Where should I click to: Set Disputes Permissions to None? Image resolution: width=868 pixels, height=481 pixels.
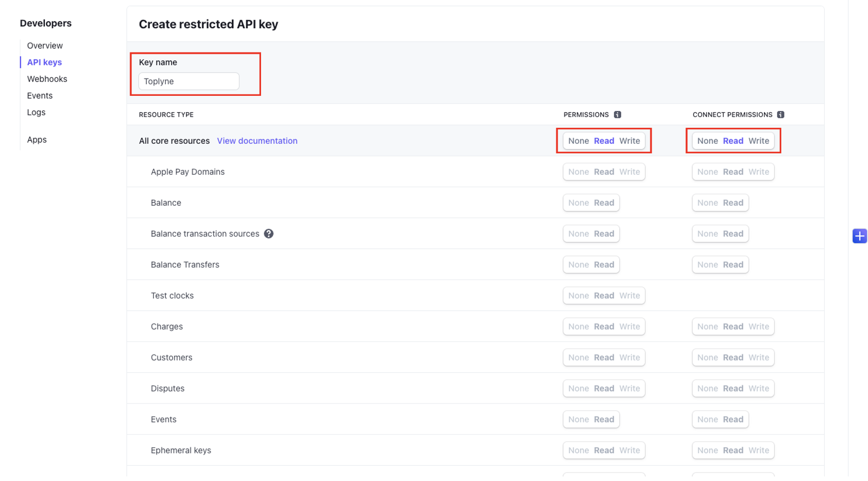point(578,389)
